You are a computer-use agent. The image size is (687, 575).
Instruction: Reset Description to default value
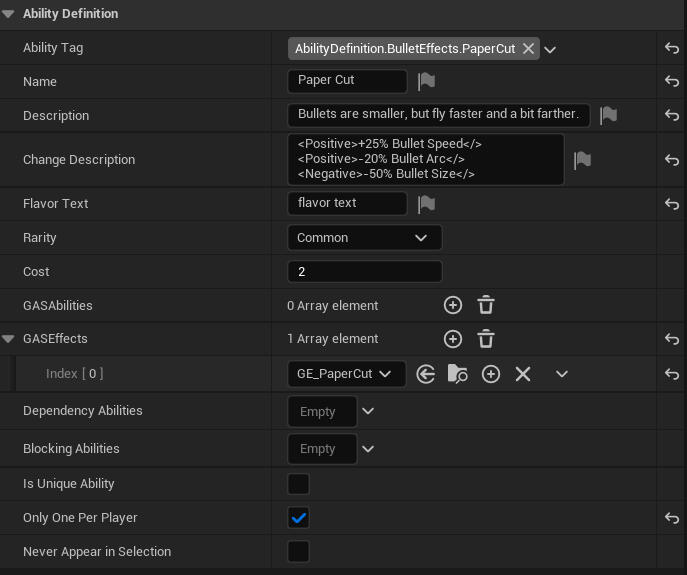[672, 115]
